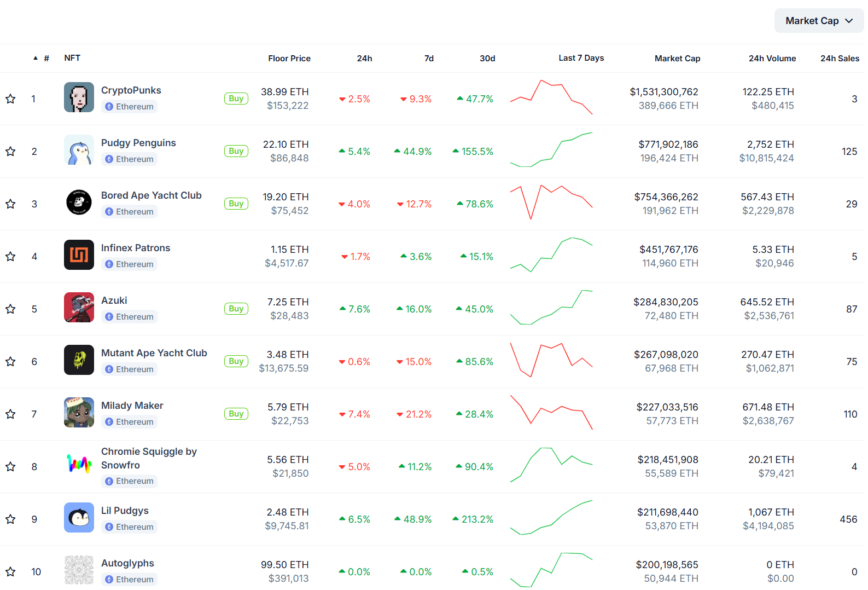This screenshot has height=590, width=868.
Task: Click the Buy button for Bored Ape Yacht Club
Action: coord(236,204)
